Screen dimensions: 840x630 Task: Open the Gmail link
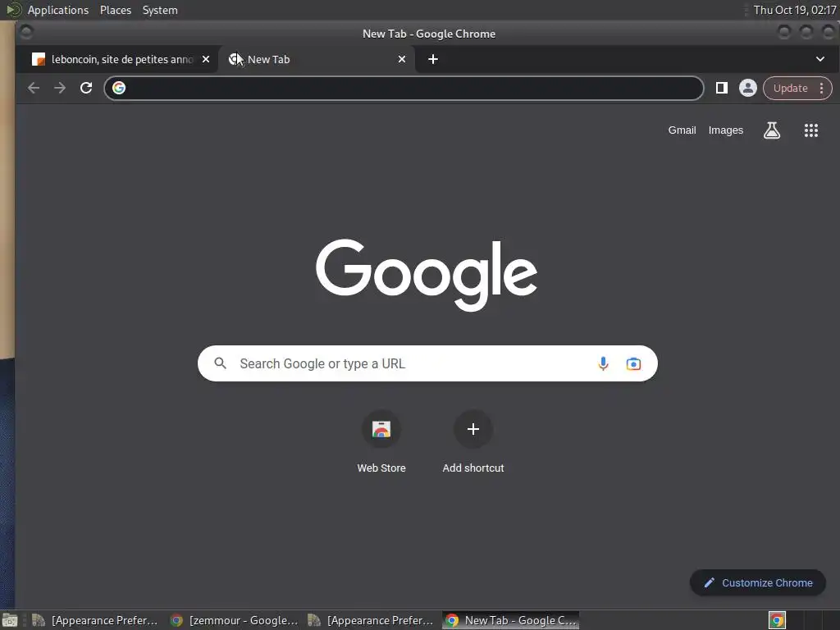682,130
